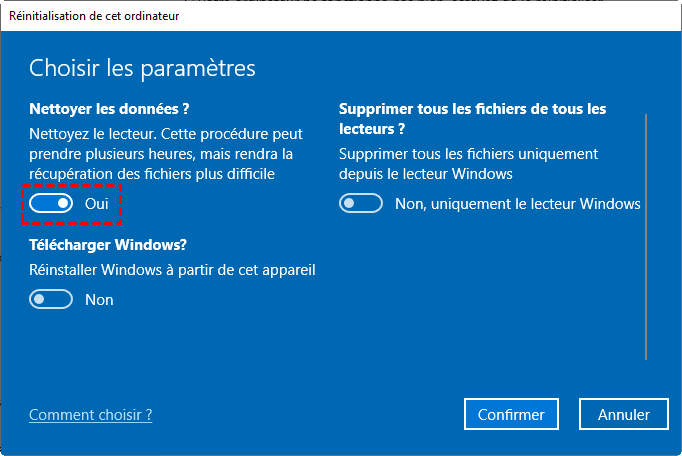Click the Oui label beside the toggle
This screenshot has width=682, height=456.
pos(97,203)
